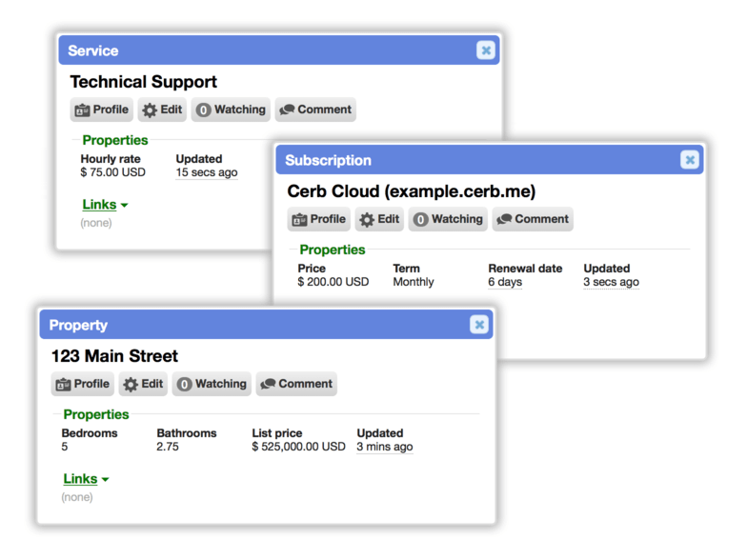The height and width of the screenshot is (560, 747).
Task: Click the Renewal date 6 days value
Action: [505, 282]
